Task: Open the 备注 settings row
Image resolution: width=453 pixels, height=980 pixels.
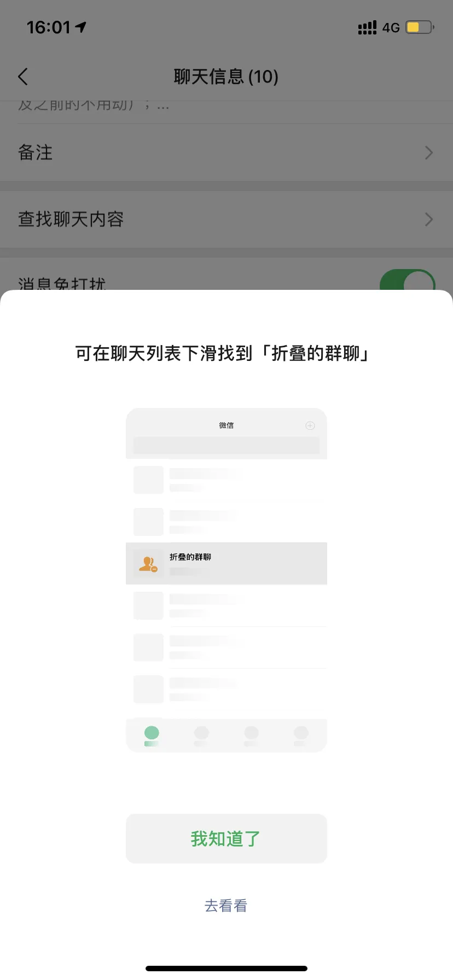Action: point(226,153)
